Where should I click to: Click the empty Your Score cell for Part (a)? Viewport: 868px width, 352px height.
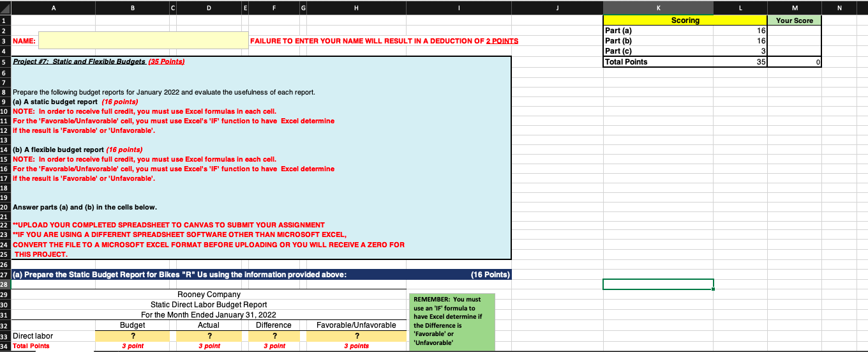coord(794,30)
